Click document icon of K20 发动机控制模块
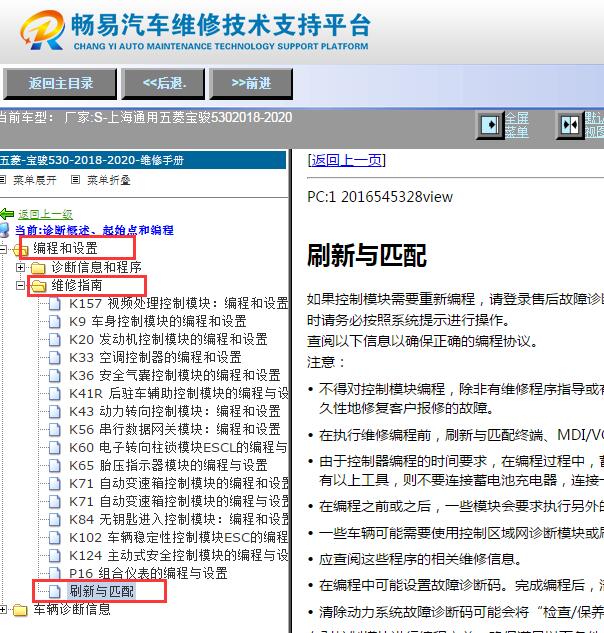The width and height of the screenshot is (604, 633). (55, 340)
